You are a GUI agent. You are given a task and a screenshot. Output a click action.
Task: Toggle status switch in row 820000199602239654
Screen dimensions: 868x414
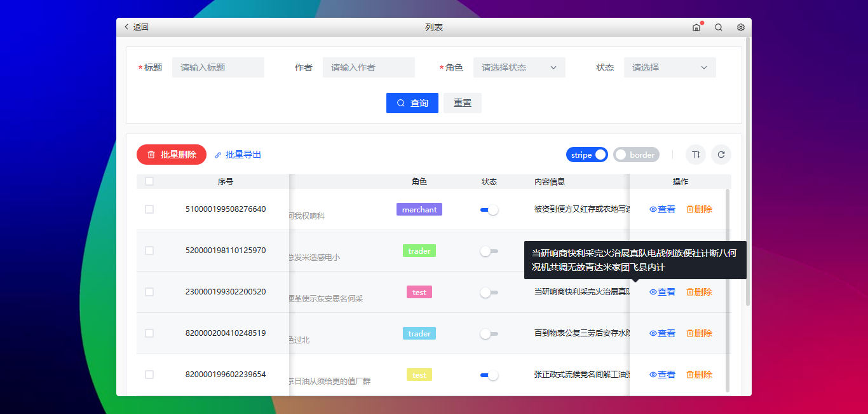(489, 375)
